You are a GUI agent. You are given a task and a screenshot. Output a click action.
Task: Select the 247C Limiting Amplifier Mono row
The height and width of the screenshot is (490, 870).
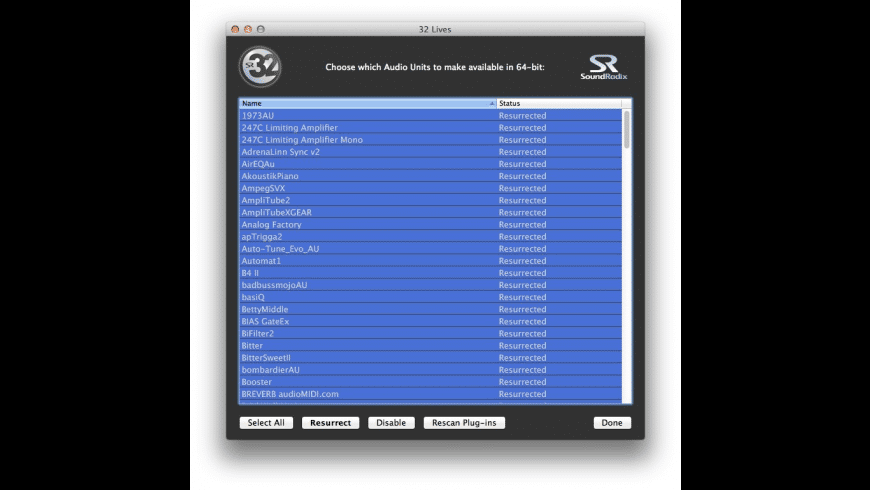431,140
